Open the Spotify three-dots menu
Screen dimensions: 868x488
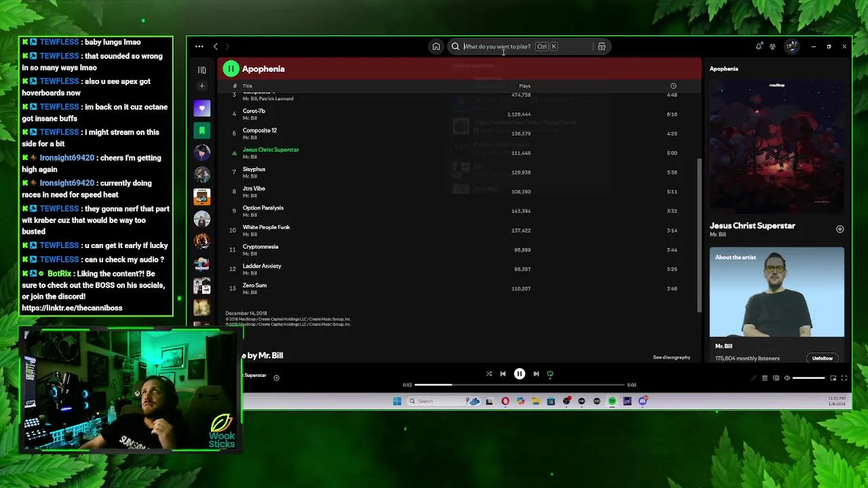199,47
